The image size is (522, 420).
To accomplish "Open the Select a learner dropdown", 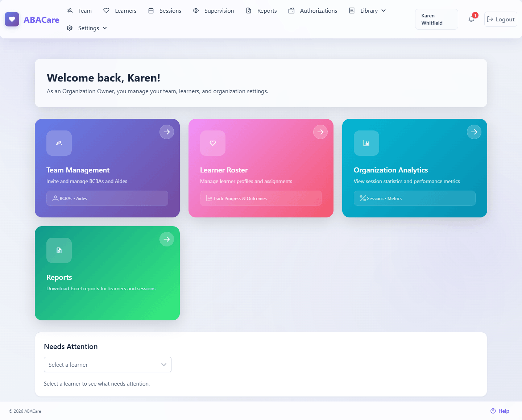I will click(x=108, y=365).
